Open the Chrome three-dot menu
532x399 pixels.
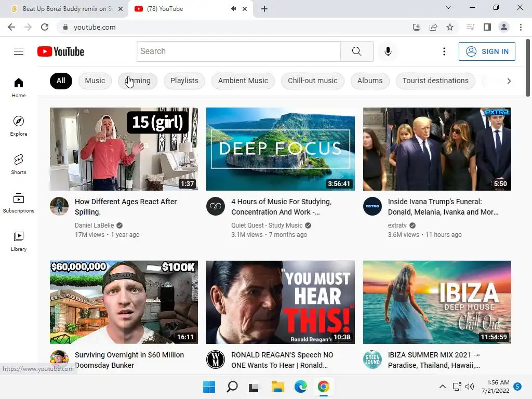coord(521,27)
